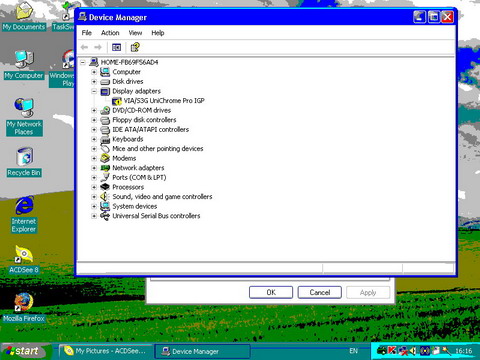
Task: Select the Network adapters label
Action: pos(138,168)
